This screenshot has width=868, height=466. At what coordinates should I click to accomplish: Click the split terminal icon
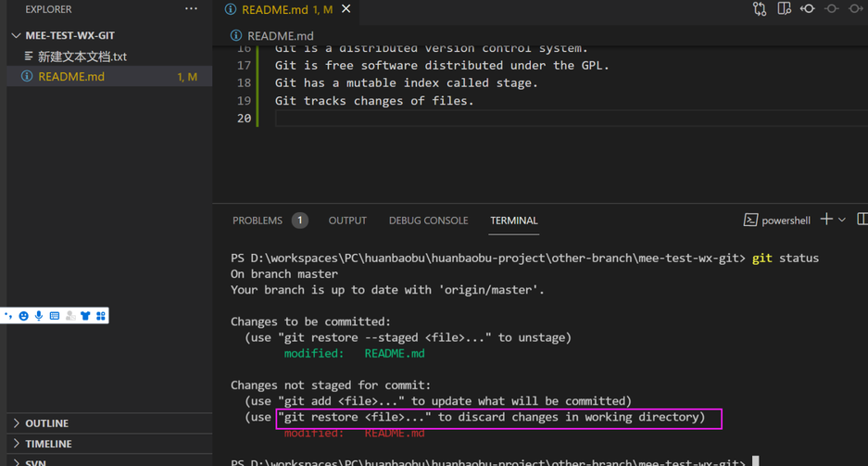pyautogui.click(x=862, y=220)
